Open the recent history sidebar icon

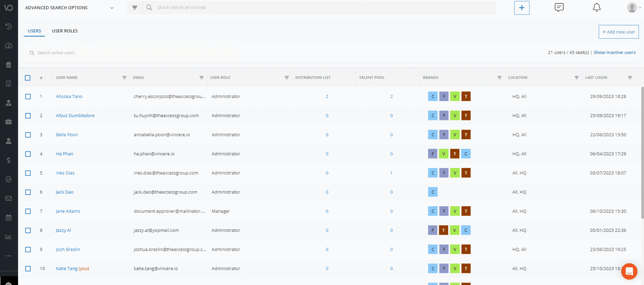coord(9,27)
